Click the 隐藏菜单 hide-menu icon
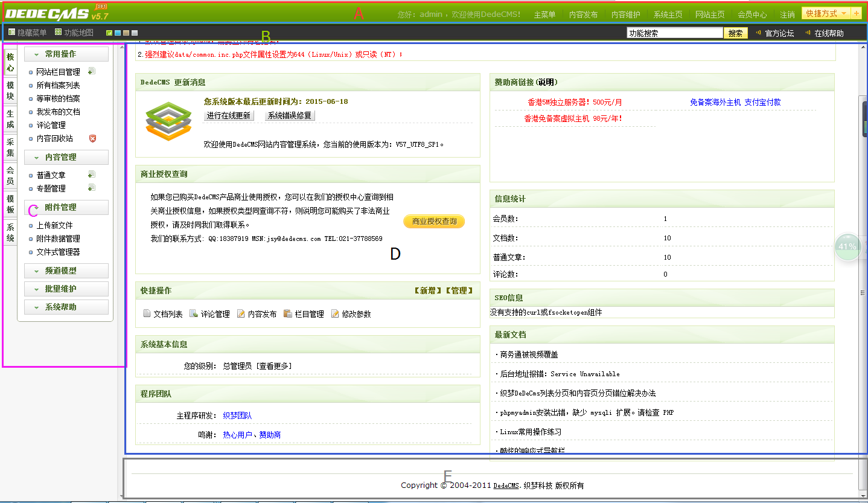The image size is (868, 503). point(13,33)
